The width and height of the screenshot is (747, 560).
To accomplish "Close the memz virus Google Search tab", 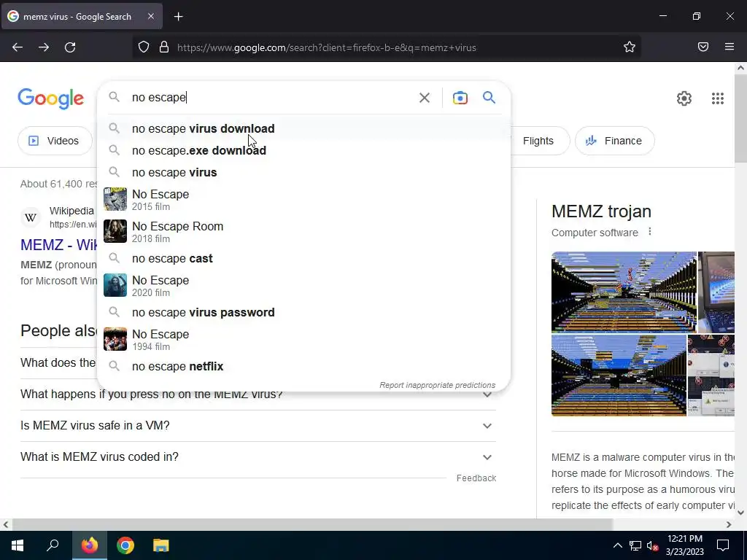I will [150, 16].
